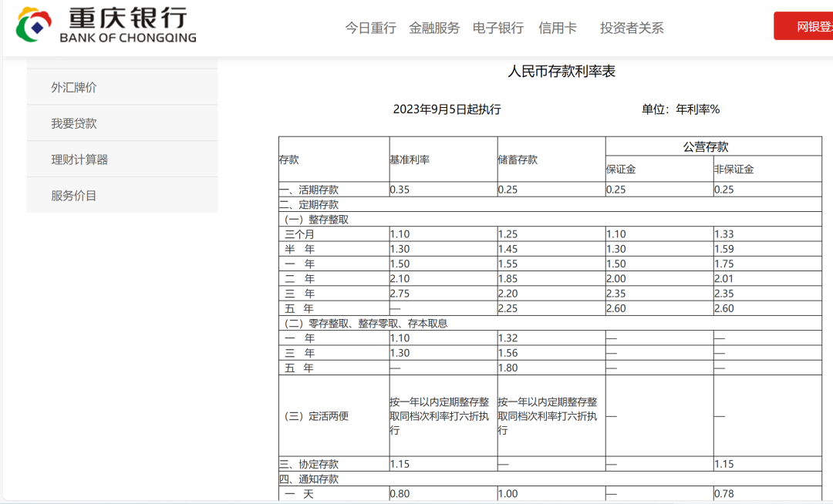Open 外汇牌价 in the sidebar
833x504 pixels.
point(74,87)
